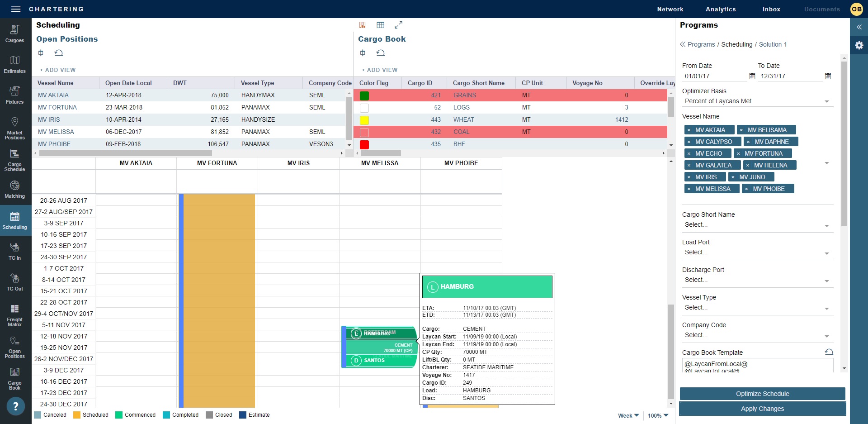The height and width of the screenshot is (424, 868).
Task: Open the Inbox from the top navigation
Action: (x=771, y=9)
